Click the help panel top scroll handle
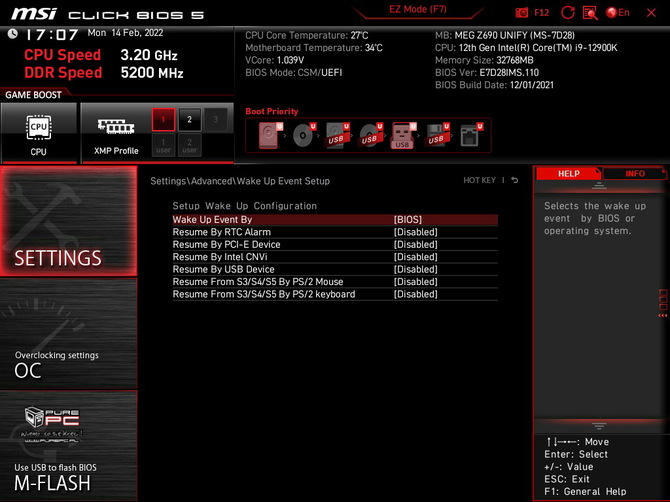Image resolution: width=670 pixels, height=502 pixels. point(599,185)
